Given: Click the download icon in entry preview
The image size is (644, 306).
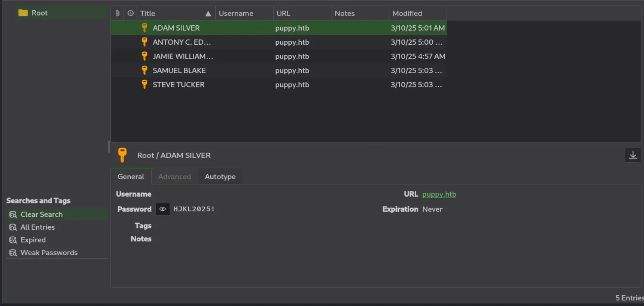Looking at the screenshot, I should (x=633, y=155).
